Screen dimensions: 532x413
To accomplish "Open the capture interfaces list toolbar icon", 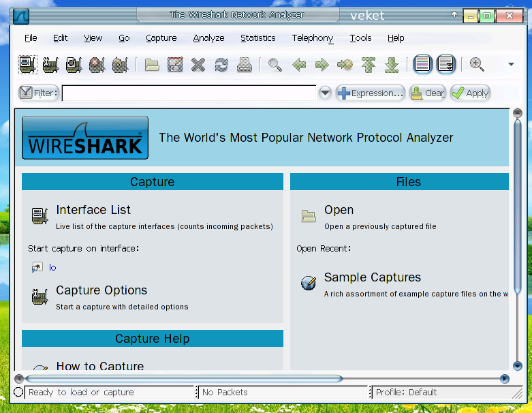I will [x=28, y=65].
